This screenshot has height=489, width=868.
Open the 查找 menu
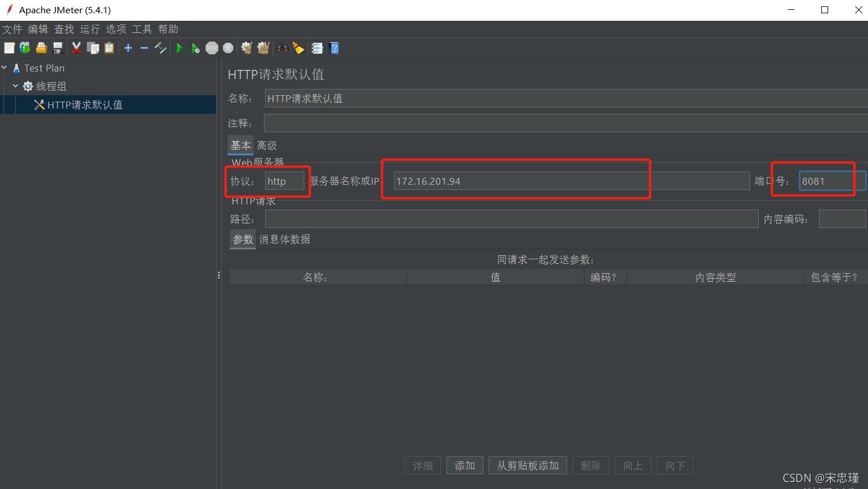64,29
